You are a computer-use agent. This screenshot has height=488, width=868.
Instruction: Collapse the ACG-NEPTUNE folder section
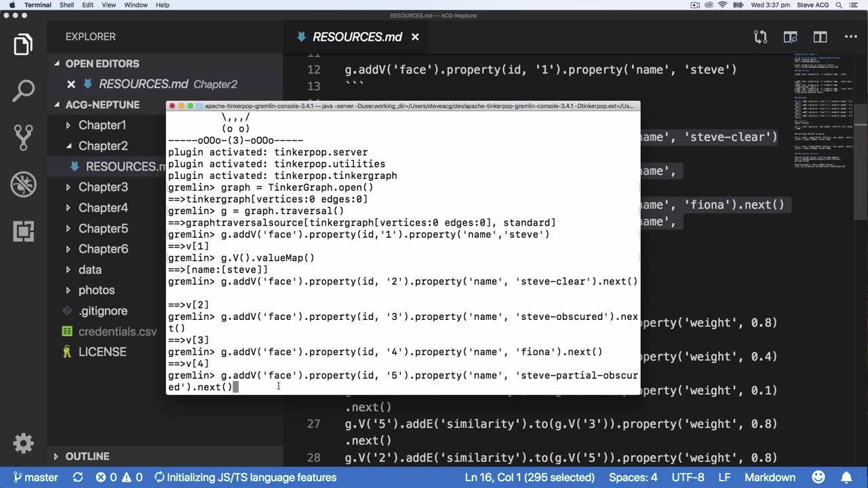(57, 105)
